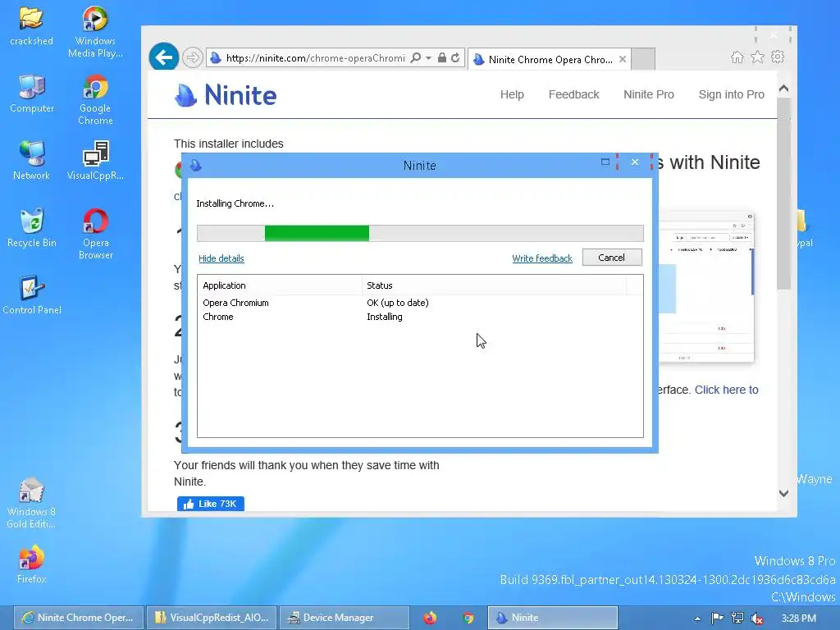This screenshot has height=630, width=840.
Task: Click the Ninite address URL field
Action: tap(315, 58)
